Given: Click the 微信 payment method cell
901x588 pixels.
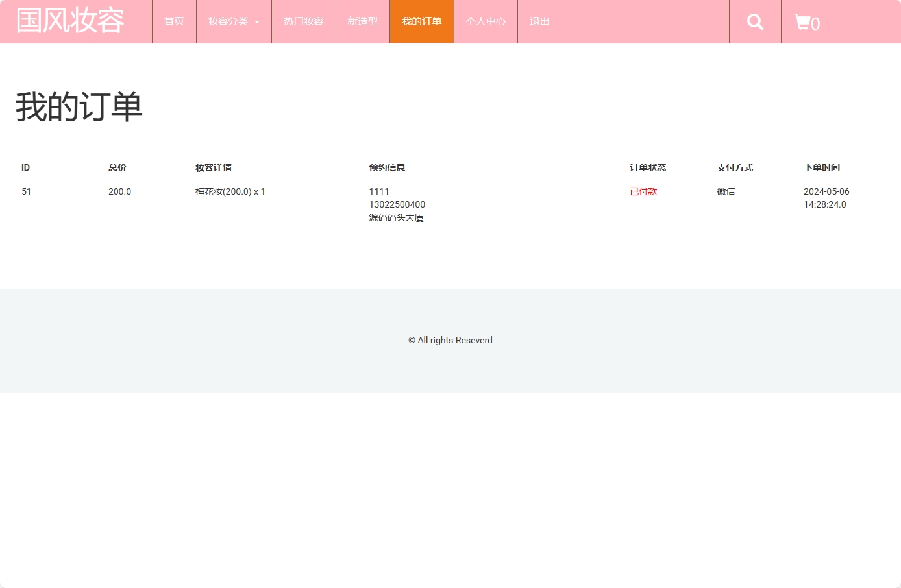Looking at the screenshot, I should pyautogui.click(x=726, y=191).
